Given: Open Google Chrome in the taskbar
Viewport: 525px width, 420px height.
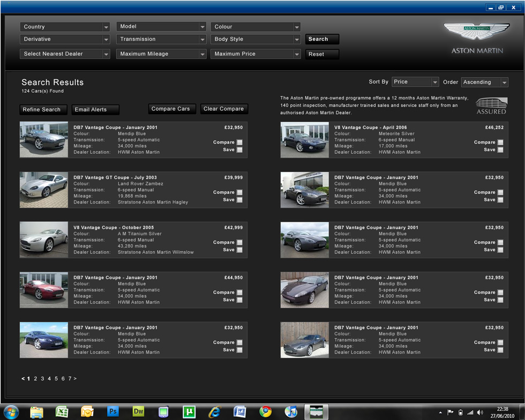Looking at the screenshot, I should [265, 411].
